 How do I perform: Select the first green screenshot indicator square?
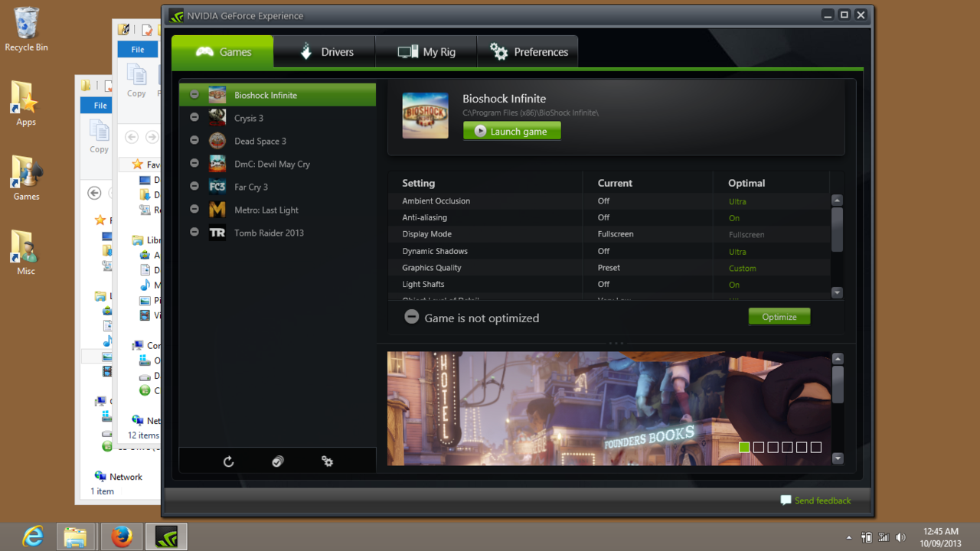pos(744,447)
